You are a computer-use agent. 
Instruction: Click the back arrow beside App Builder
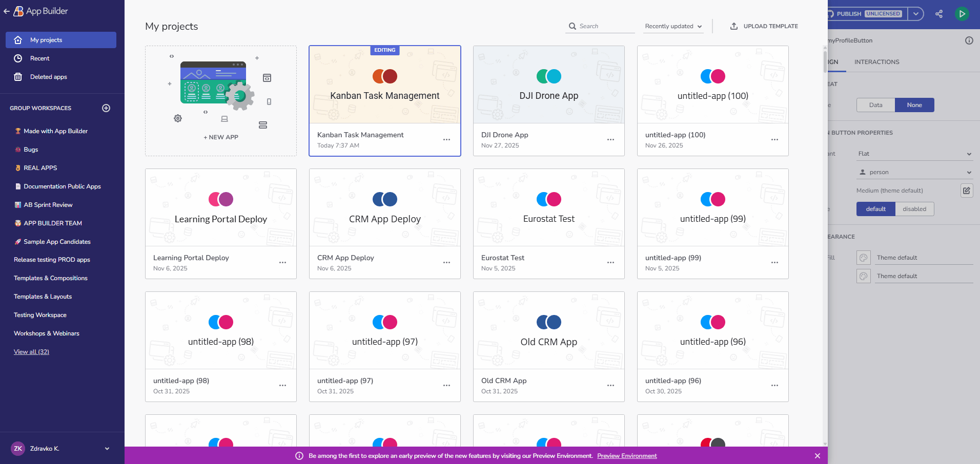tap(7, 11)
